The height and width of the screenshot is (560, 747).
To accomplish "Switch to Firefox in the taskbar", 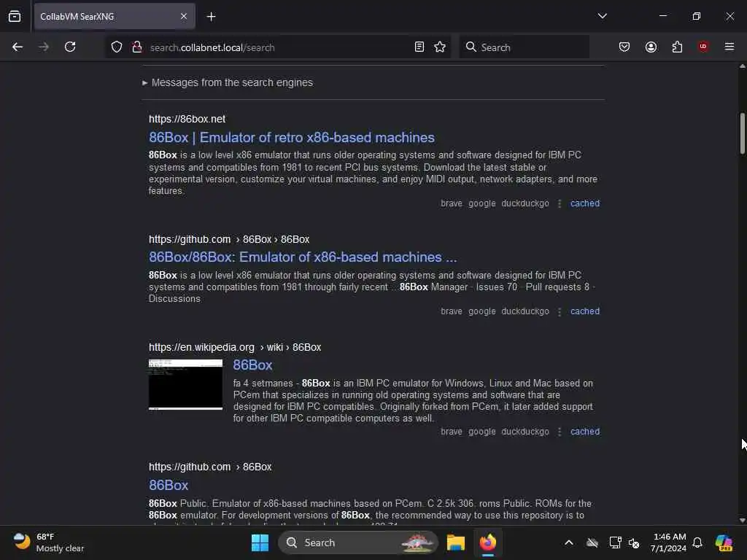I will pos(488,542).
